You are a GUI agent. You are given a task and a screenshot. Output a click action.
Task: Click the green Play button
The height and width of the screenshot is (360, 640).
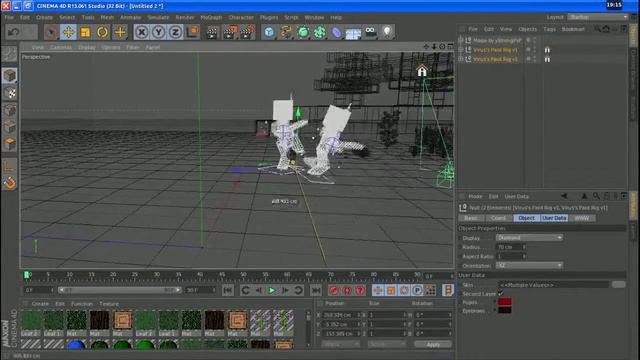click(x=272, y=290)
